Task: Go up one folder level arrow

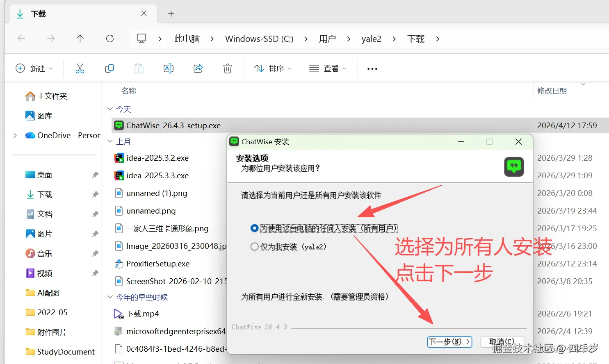Action: click(80, 39)
